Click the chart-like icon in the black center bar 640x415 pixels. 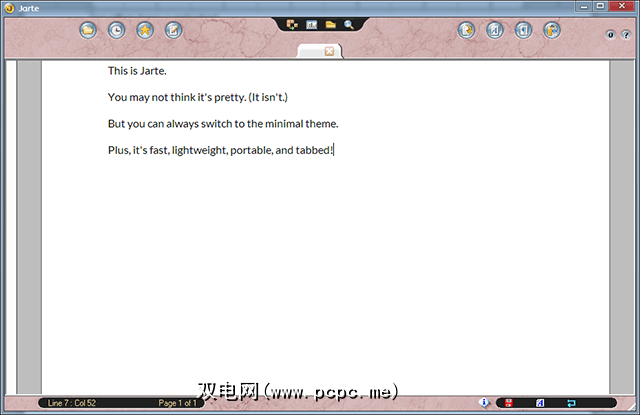(x=311, y=25)
